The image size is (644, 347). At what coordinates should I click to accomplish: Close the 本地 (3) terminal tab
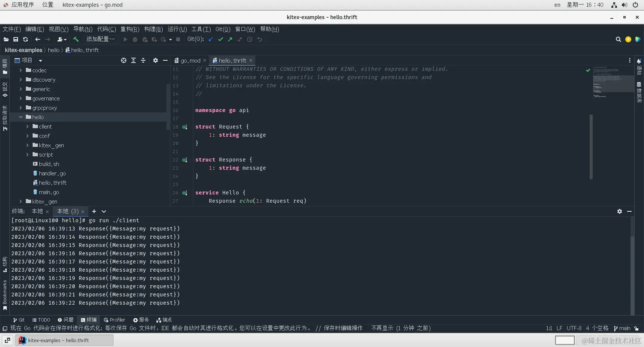(83, 212)
